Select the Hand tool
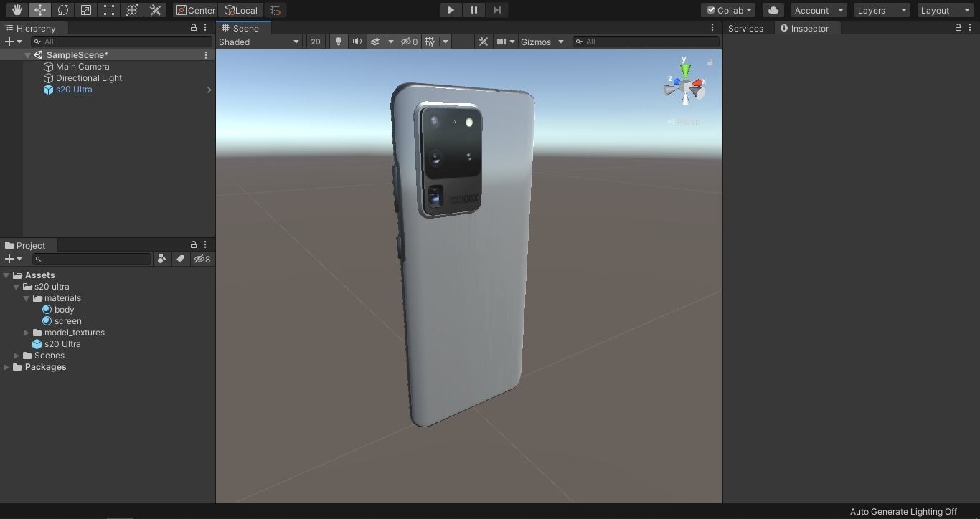The height and width of the screenshot is (519, 980). pos(17,10)
